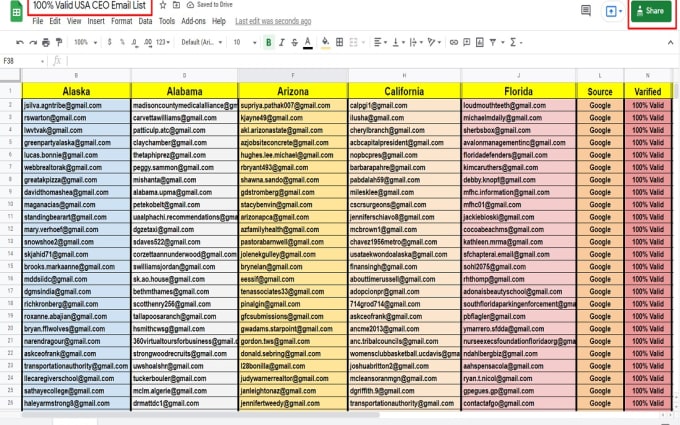Screen dimensions: 680x425
Task: Open the Add-ons menu
Action: [193, 21]
